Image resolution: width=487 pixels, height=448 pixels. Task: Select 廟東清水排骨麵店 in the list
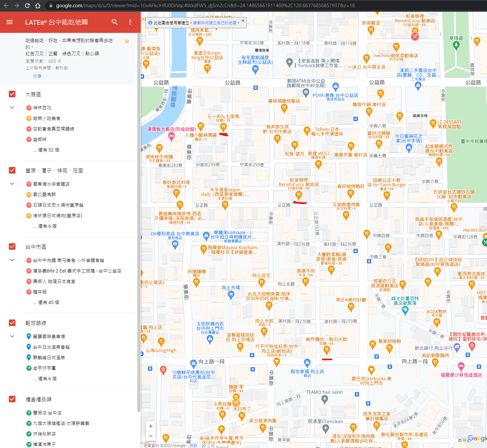51,184
